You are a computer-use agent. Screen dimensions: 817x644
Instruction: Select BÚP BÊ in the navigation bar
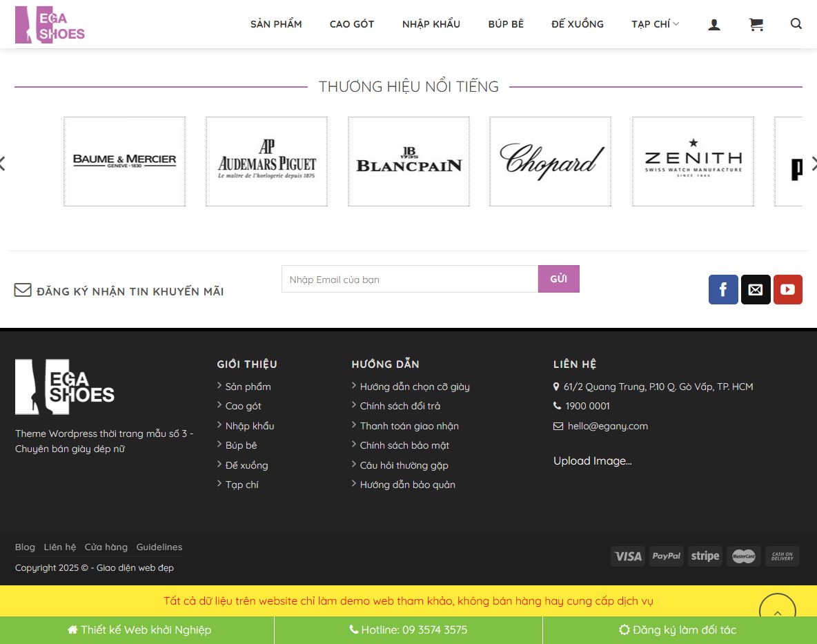tap(506, 24)
